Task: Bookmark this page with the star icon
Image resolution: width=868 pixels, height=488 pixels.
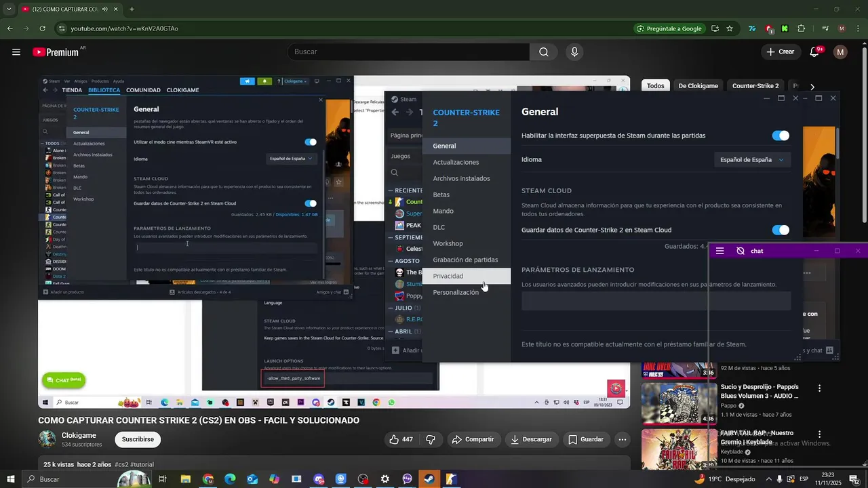Action: pos(730,28)
